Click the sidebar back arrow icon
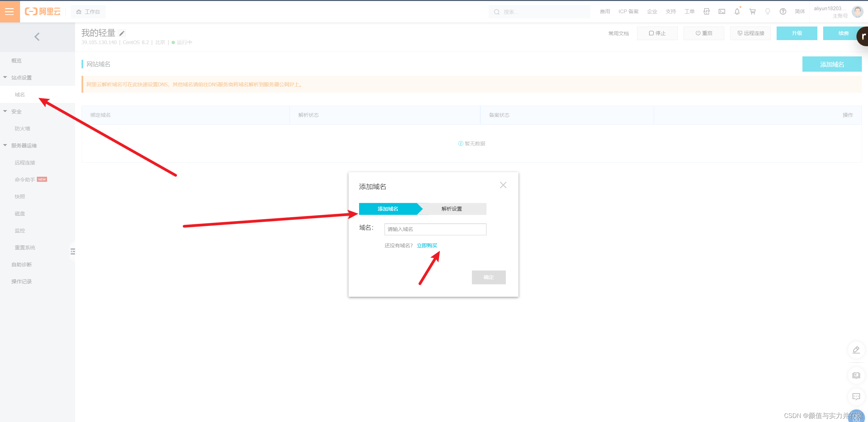Screen dimensions: 868x422 tap(37, 37)
